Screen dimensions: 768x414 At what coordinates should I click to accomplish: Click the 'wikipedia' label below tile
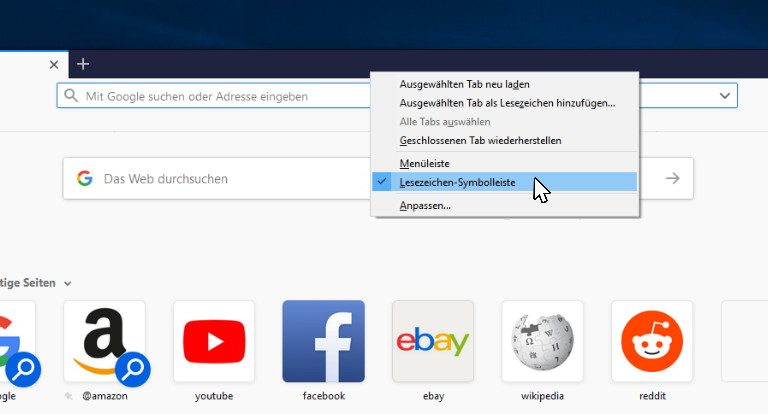pyautogui.click(x=543, y=396)
